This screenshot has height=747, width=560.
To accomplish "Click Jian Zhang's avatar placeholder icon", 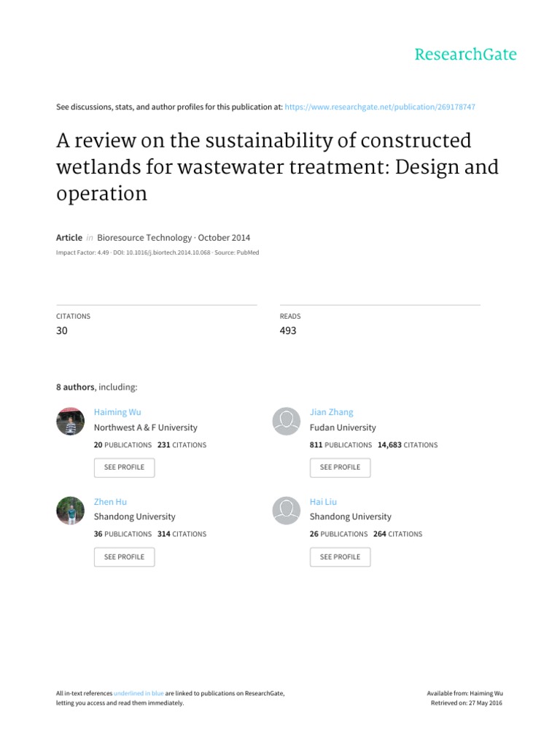I will coord(287,422).
